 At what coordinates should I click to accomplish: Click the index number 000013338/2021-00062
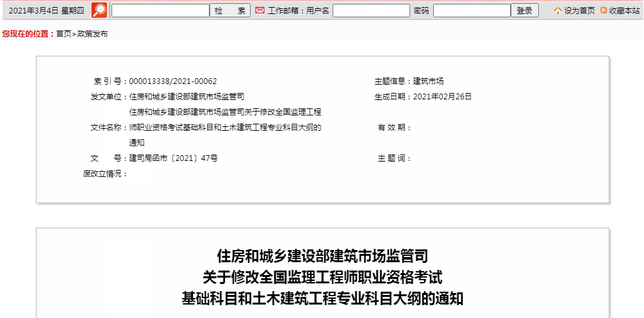coord(173,81)
